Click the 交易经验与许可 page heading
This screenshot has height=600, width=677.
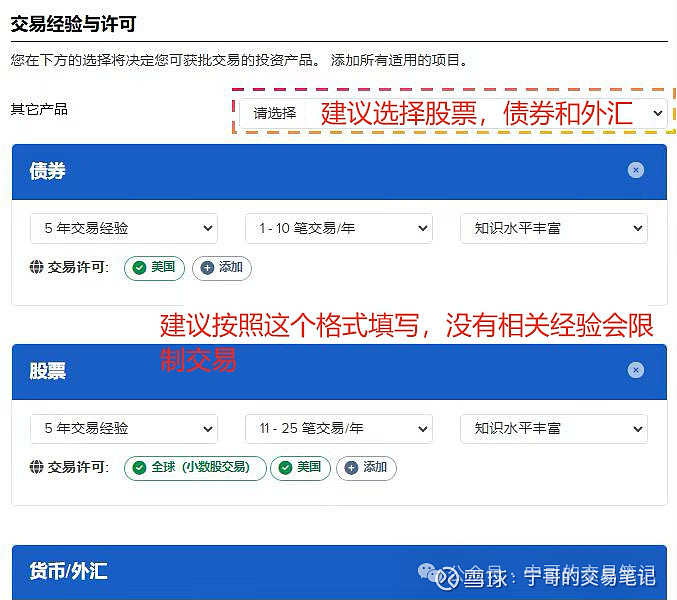pyautogui.click(x=73, y=24)
